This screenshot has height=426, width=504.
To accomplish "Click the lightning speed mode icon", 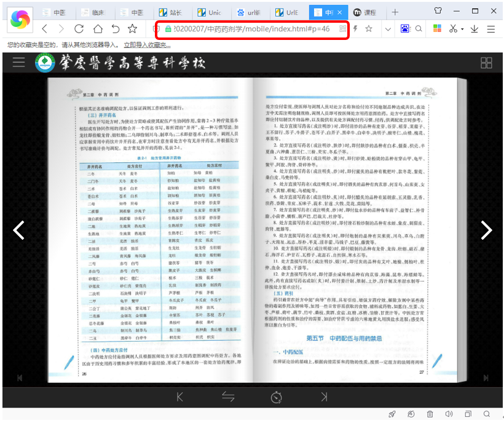I will tap(355, 29).
